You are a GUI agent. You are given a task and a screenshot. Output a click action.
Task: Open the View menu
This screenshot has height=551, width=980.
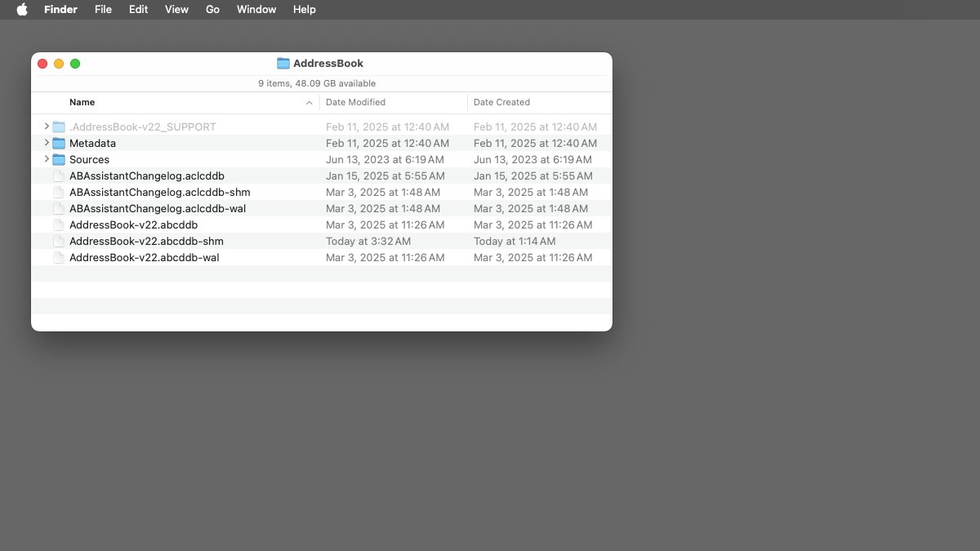click(x=176, y=10)
